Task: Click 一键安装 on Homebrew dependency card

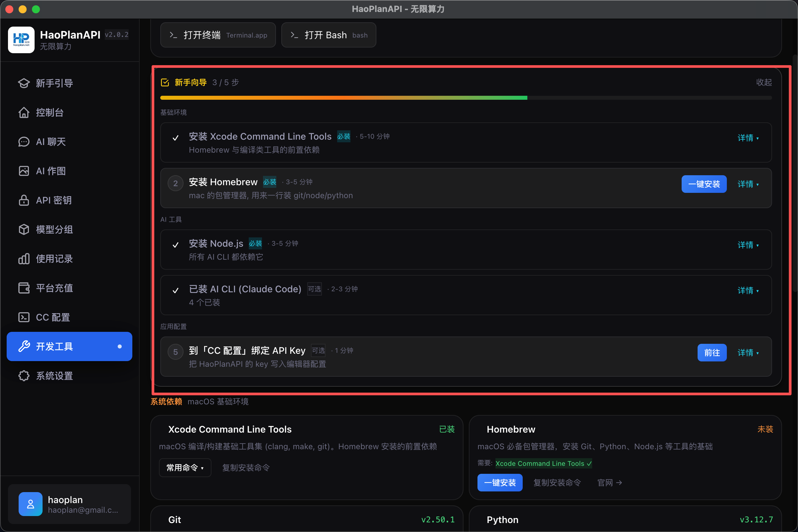Action: [x=500, y=483]
